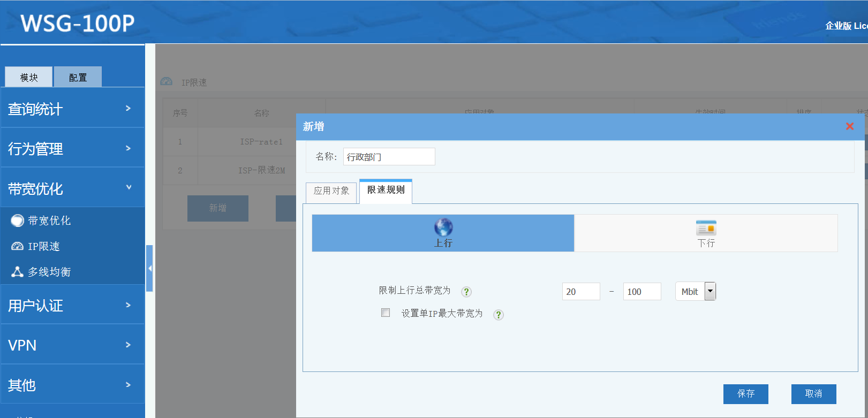
Task: Open the Mbit unit dropdown
Action: (710, 291)
